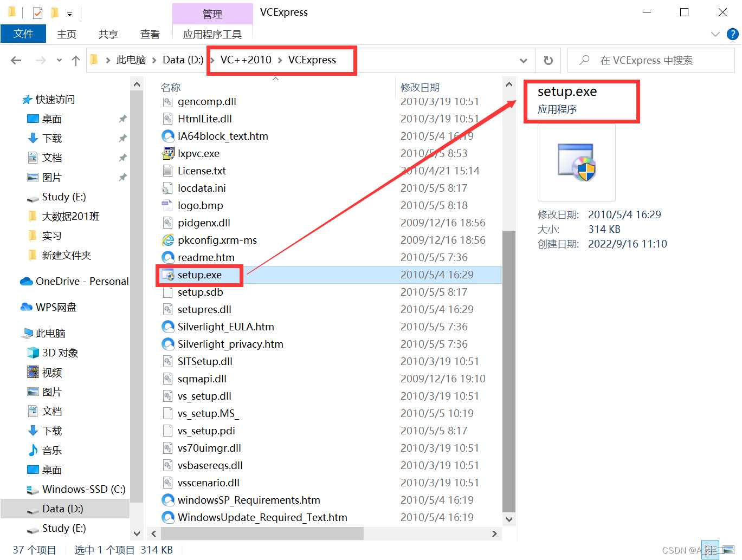The height and width of the screenshot is (560, 742).
Task: Open WPS网盘 in the navigation pane
Action: (56, 307)
